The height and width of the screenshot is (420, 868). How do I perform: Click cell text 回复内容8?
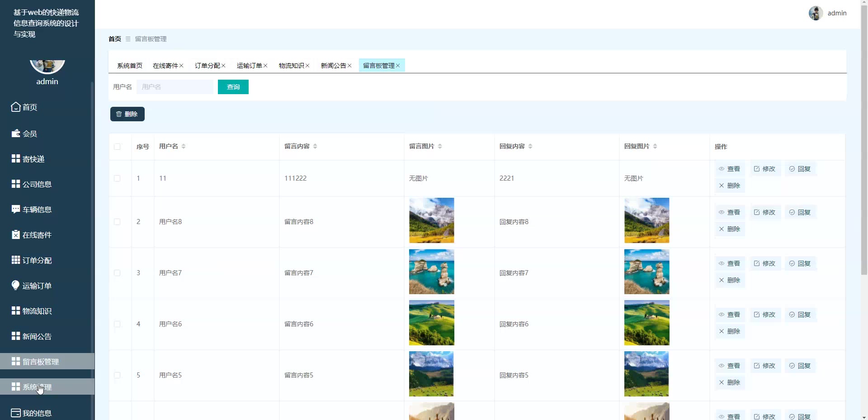[514, 222]
